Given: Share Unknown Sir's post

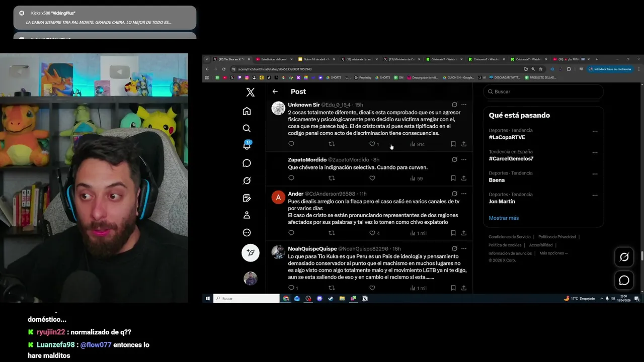Looking at the screenshot, I should coord(464,144).
